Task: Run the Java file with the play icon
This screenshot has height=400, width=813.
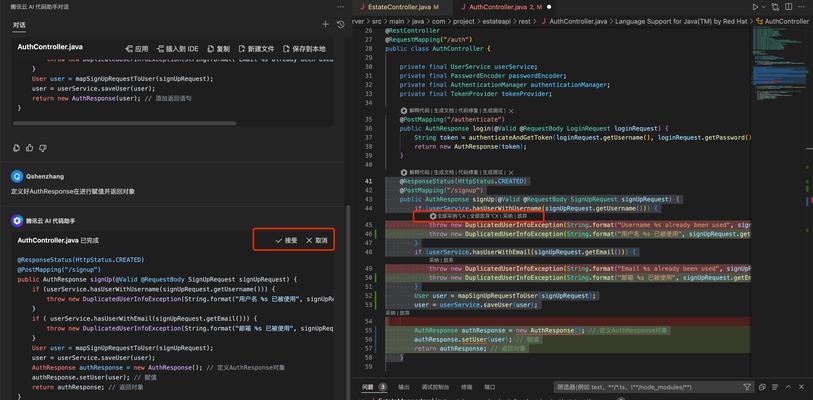Action: click(x=755, y=7)
